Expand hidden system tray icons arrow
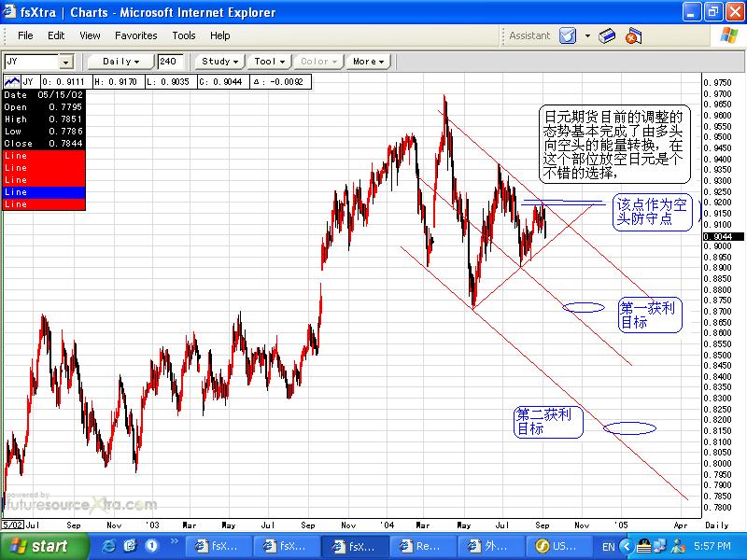 (627, 546)
